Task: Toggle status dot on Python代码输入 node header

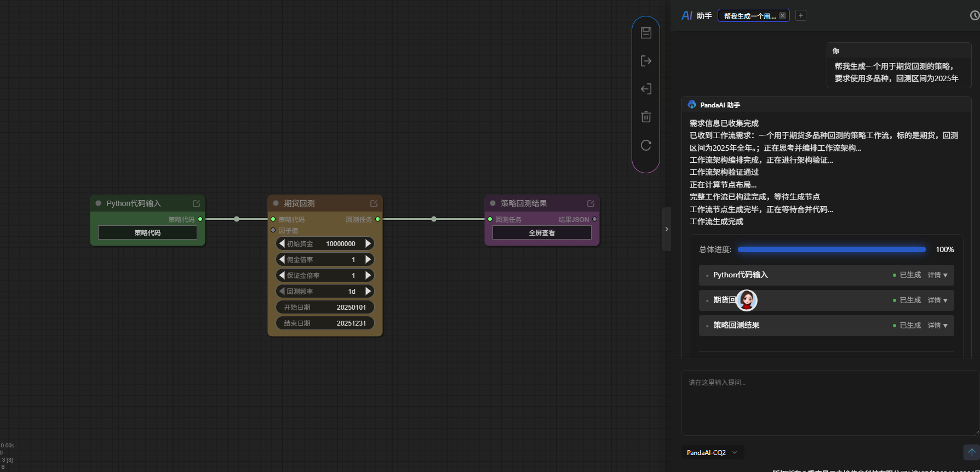Action: pos(99,203)
